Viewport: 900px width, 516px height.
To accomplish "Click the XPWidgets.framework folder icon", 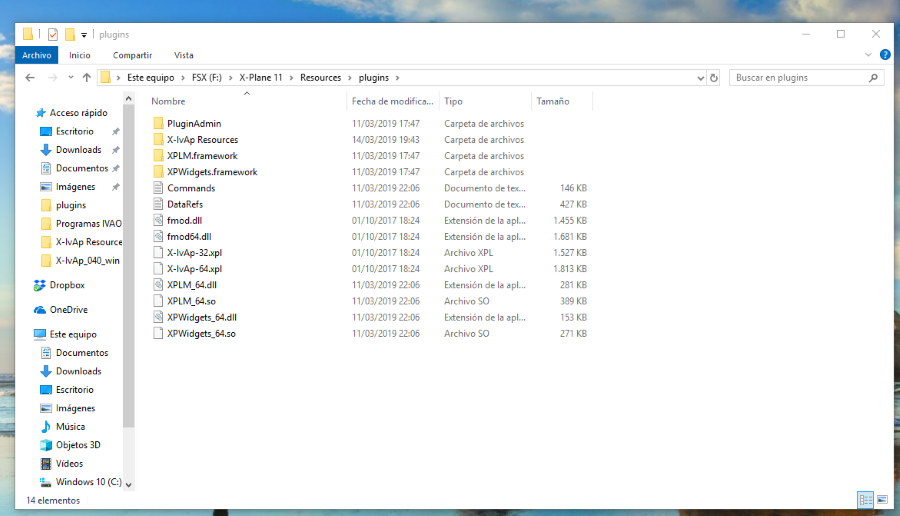I will (x=158, y=172).
